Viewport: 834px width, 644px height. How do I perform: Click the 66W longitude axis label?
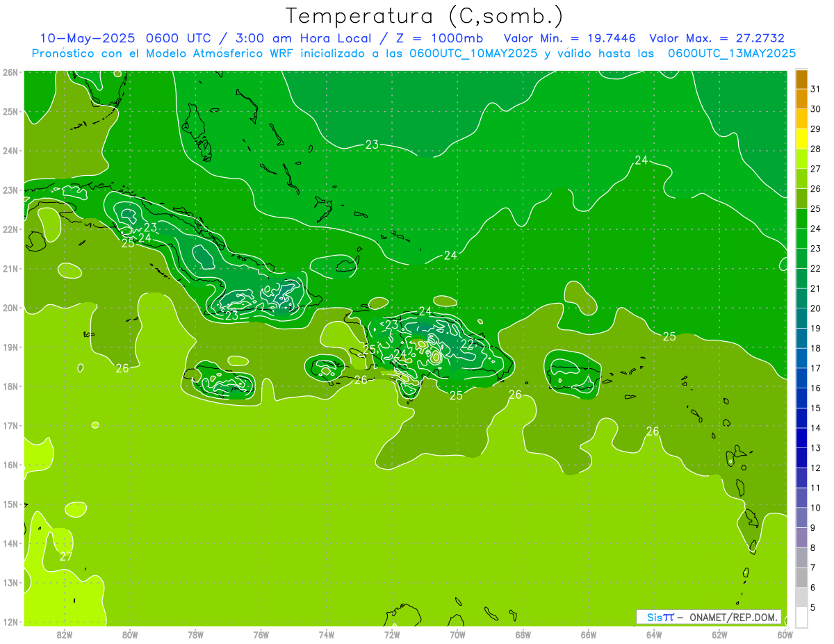click(589, 634)
